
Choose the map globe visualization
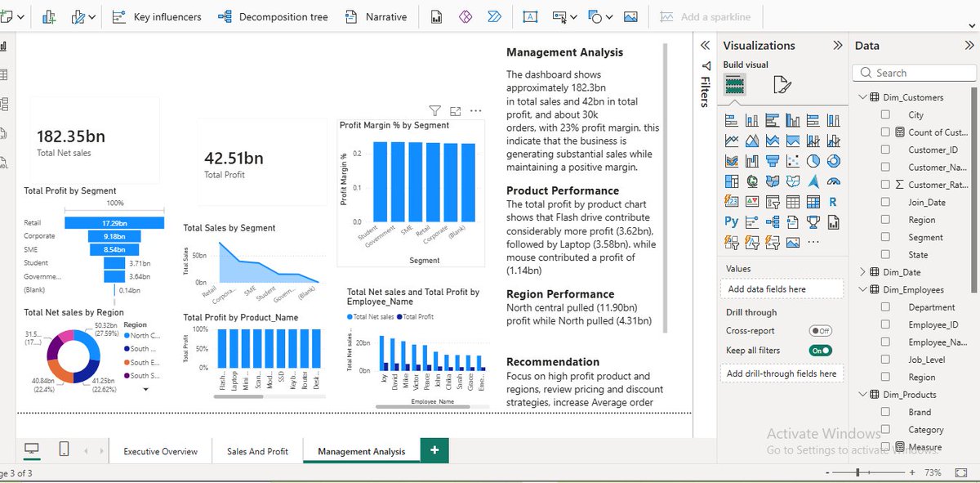point(752,181)
